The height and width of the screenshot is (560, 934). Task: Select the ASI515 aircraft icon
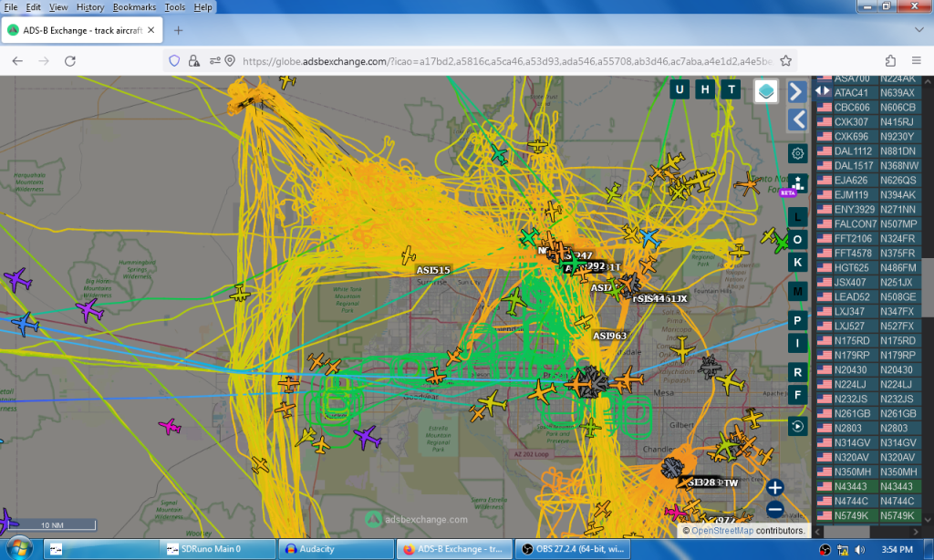point(408,255)
